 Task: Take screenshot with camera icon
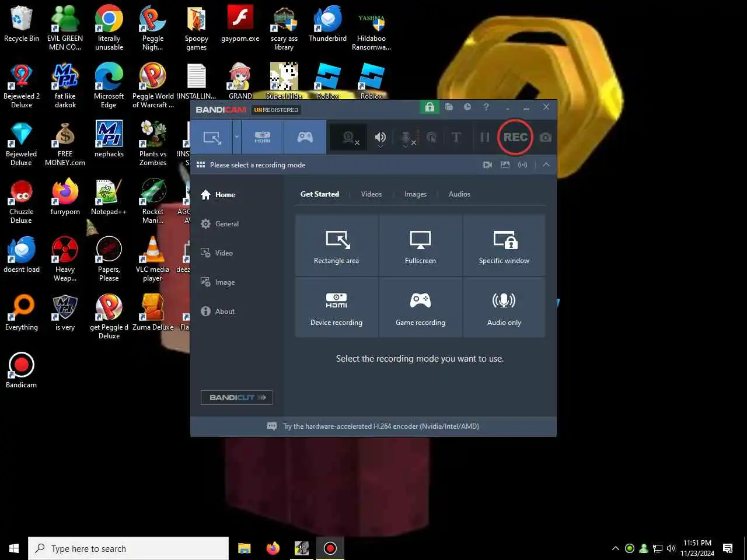click(x=546, y=138)
